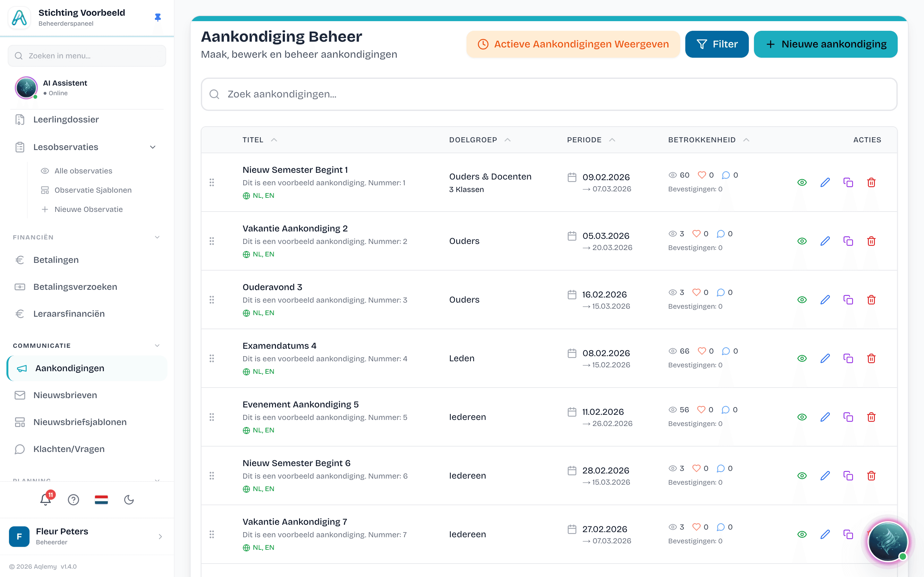Toggle dark mode with the moon icon
The image size is (924, 577).
point(129,499)
